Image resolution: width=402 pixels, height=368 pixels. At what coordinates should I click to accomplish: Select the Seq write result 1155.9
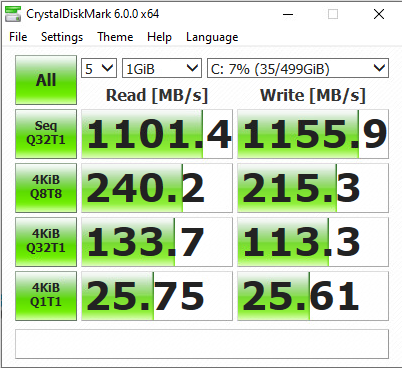click(x=313, y=134)
